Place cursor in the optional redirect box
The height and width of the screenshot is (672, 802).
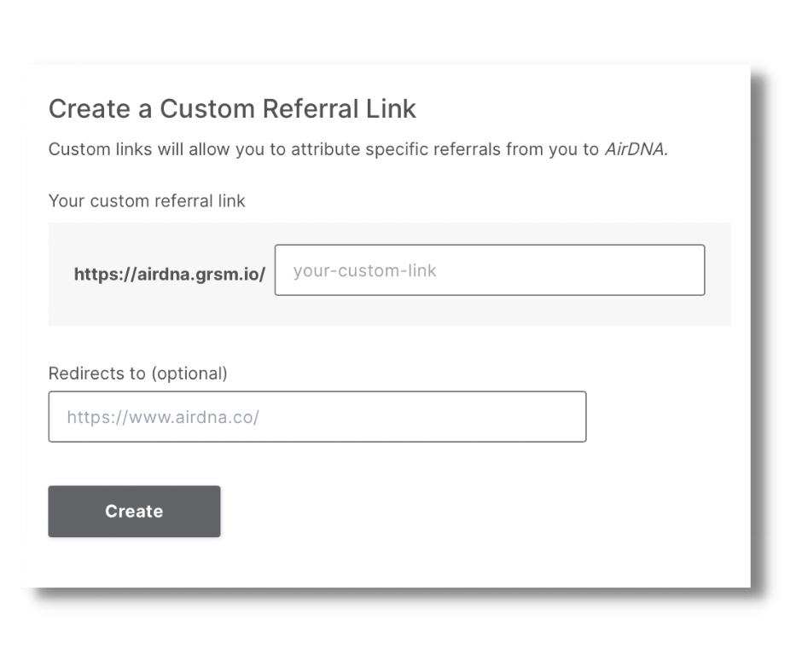click(317, 416)
